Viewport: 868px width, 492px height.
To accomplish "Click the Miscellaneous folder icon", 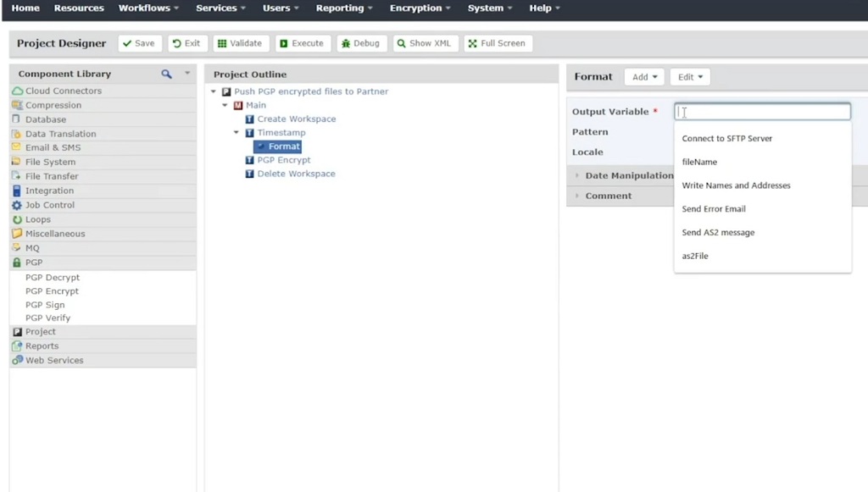I will 17,233.
